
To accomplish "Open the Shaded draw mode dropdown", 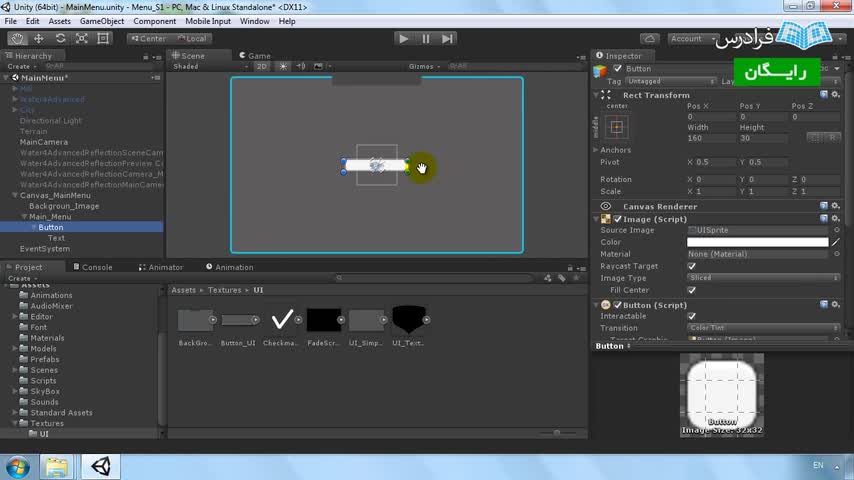I will [210, 66].
